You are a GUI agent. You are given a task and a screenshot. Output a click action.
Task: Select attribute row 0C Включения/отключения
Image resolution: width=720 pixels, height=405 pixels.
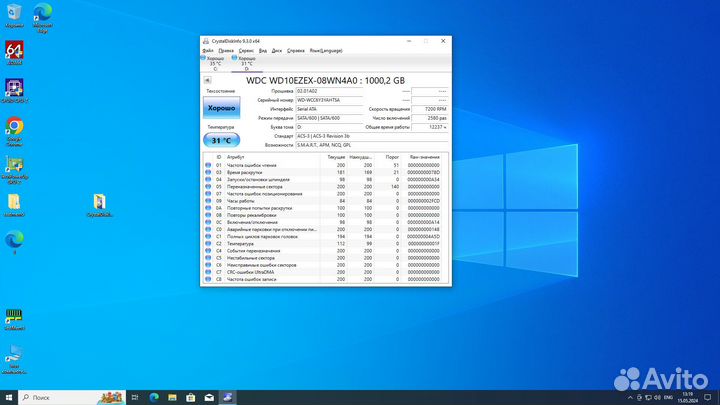tap(325, 222)
